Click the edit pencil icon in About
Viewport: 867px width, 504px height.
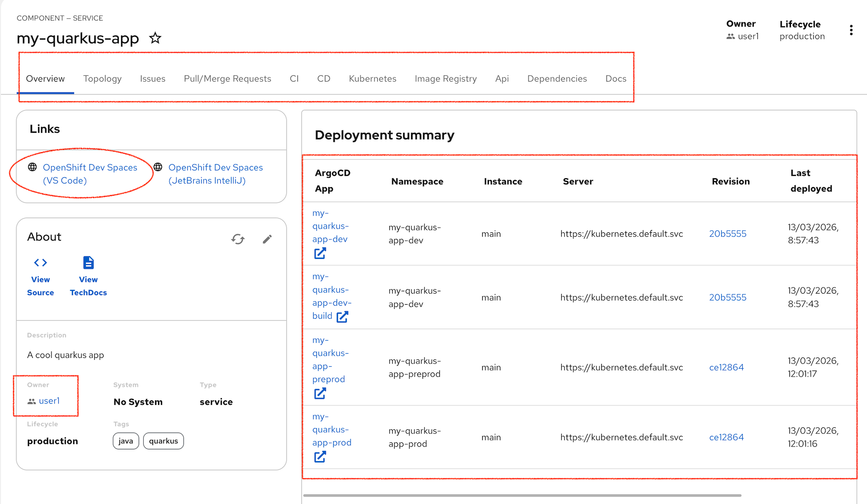click(x=267, y=239)
